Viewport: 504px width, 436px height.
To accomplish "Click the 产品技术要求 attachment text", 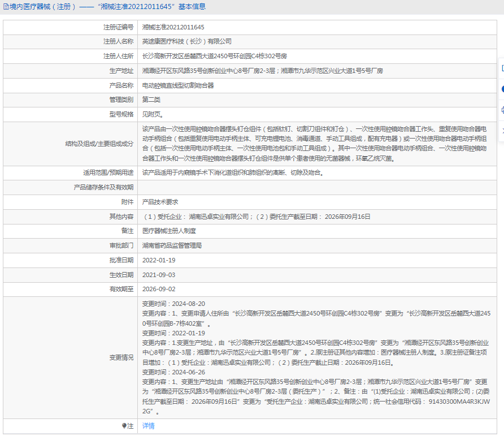I will pyautogui.click(x=160, y=202).
